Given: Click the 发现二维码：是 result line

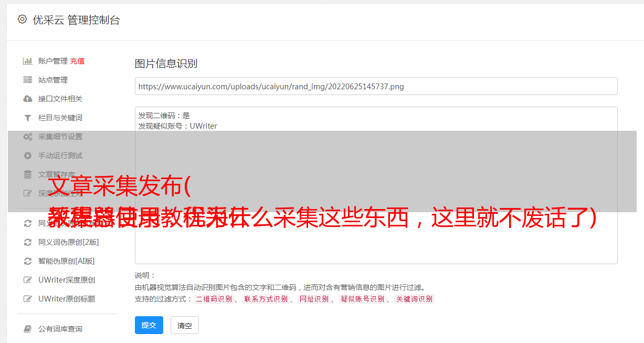Looking at the screenshot, I should (164, 116).
